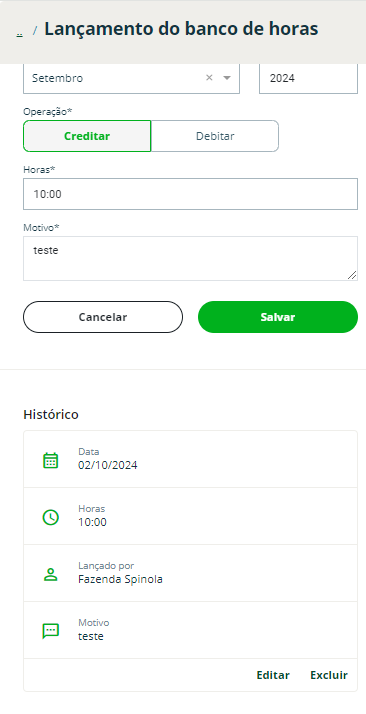Viewport: 366px width, 714px height.
Task: Open the breadcrumb parent link
Action: coord(20,33)
